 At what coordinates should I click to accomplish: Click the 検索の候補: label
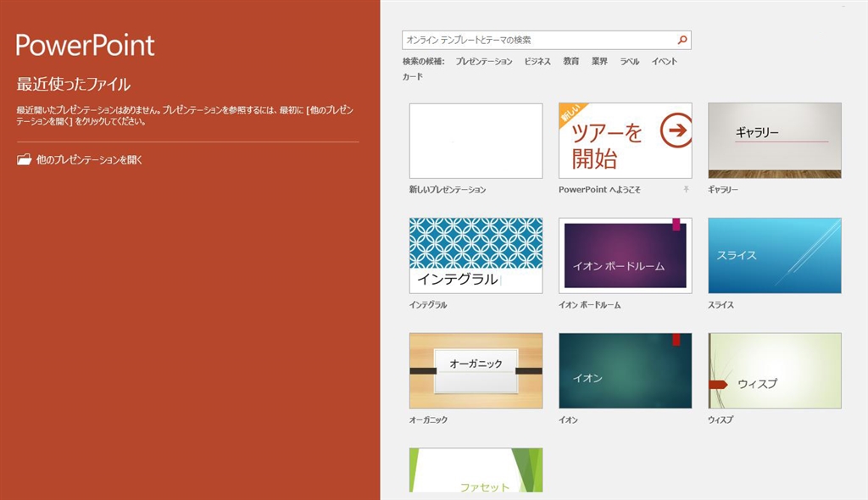click(x=424, y=62)
